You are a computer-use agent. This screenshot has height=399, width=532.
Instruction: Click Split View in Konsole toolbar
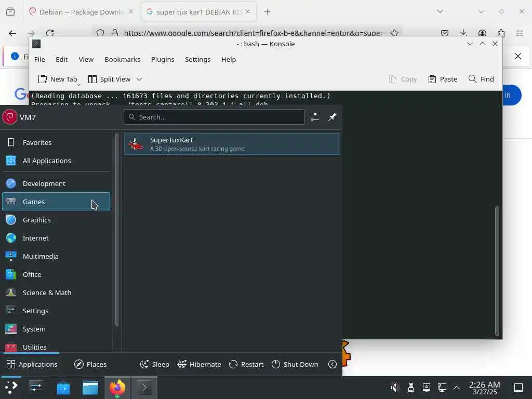tap(109, 79)
